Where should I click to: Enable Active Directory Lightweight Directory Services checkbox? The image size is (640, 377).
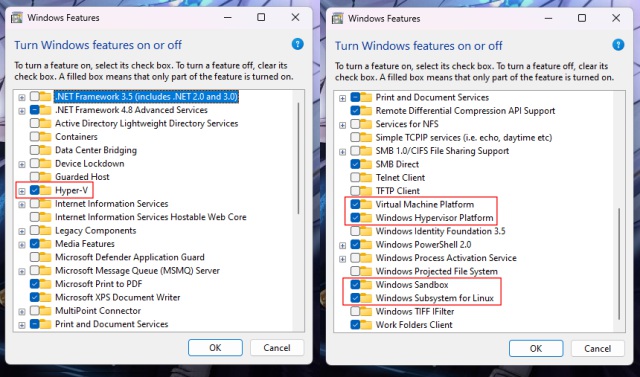coord(35,123)
